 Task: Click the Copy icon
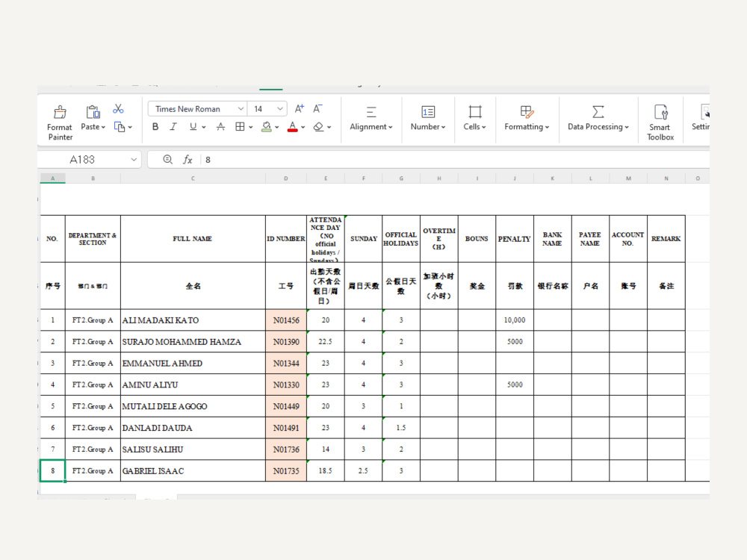(x=120, y=127)
